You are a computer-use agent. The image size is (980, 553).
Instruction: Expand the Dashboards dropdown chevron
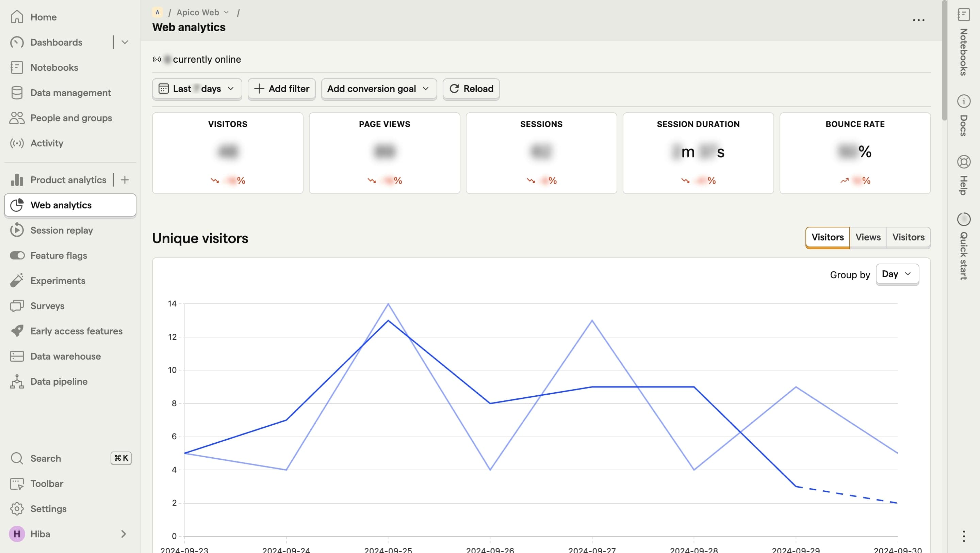(125, 42)
